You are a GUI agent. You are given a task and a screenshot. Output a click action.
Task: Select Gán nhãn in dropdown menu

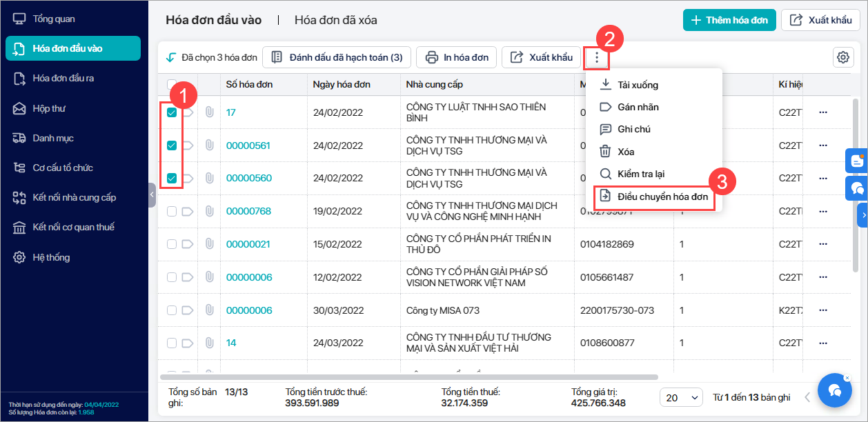coord(638,107)
